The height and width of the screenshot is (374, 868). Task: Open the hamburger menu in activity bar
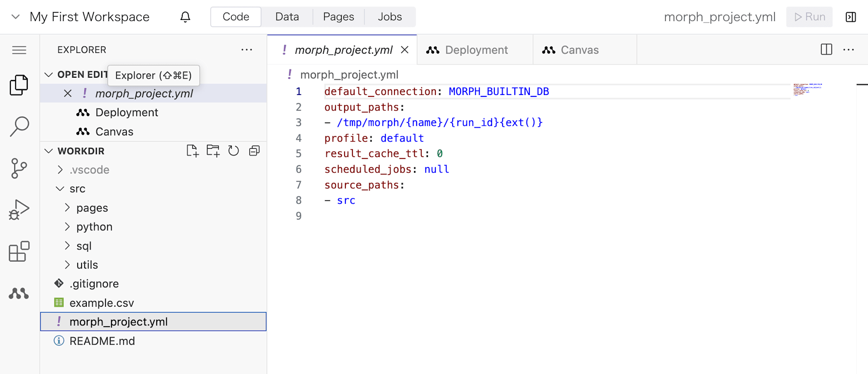[x=19, y=50]
